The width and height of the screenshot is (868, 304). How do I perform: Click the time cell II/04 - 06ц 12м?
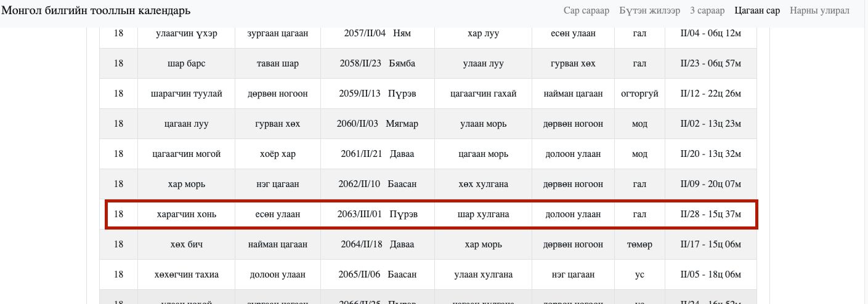710,33
